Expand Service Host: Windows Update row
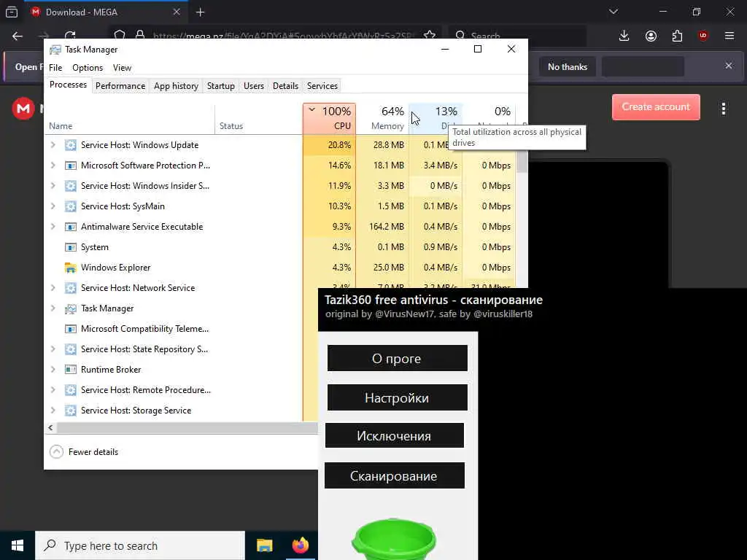Viewport: 747px width, 560px height. coord(53,145)
